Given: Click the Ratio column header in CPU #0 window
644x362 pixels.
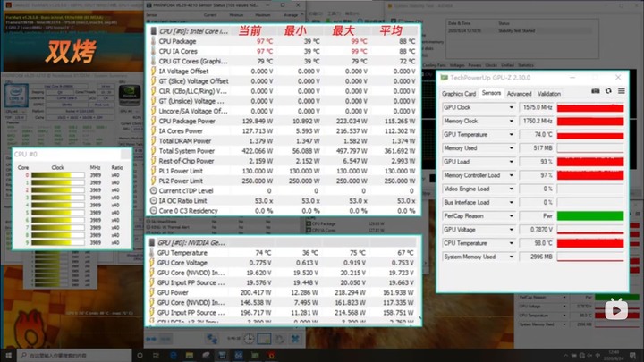Looking at the screenshot, I should click(x=116, y=167).
